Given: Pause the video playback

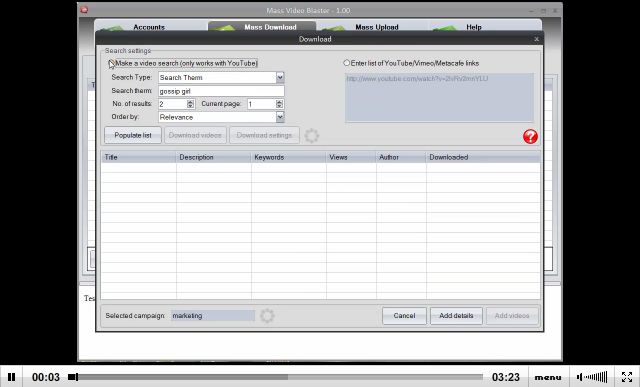Looking at the screenshot, I should click(x=11, y=377).
